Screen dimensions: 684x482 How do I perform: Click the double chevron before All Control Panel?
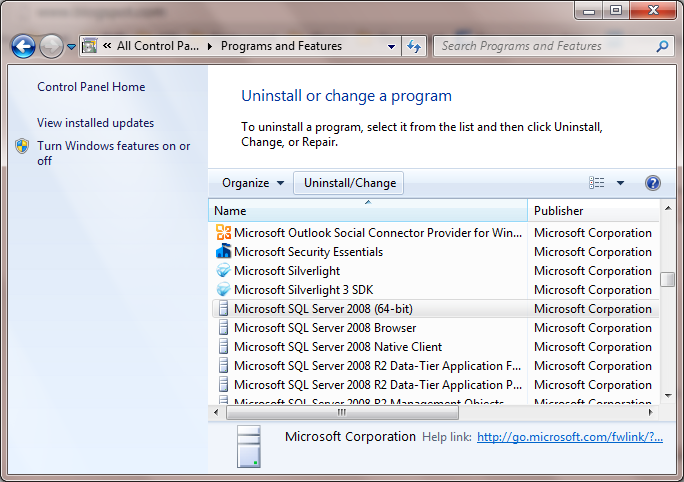pos(107,45)
